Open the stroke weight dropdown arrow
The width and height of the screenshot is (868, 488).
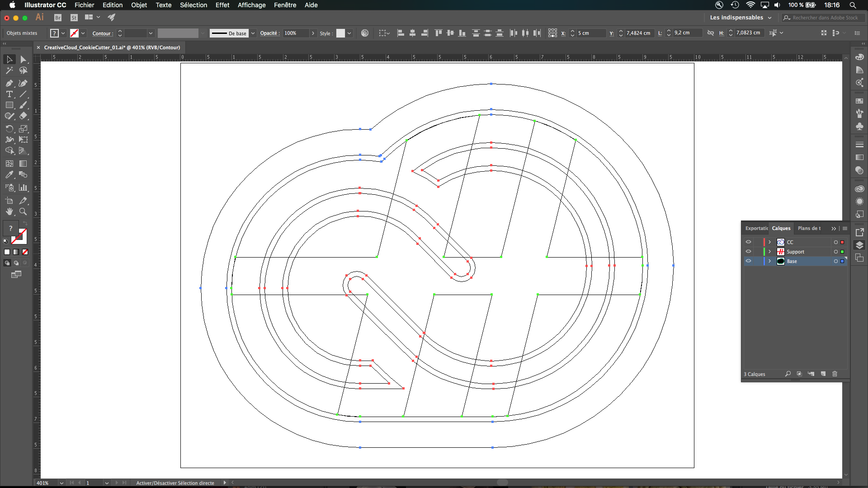[151, 33]
